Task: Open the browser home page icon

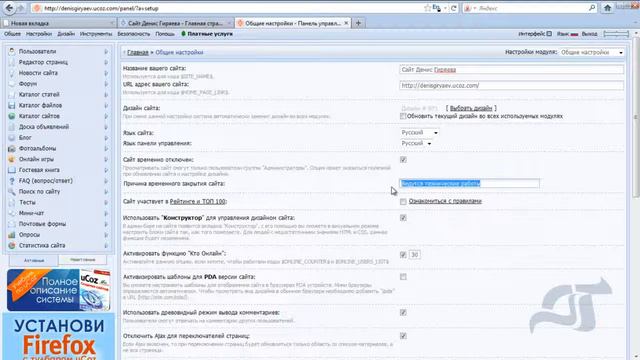Action: tap(607, 8)
